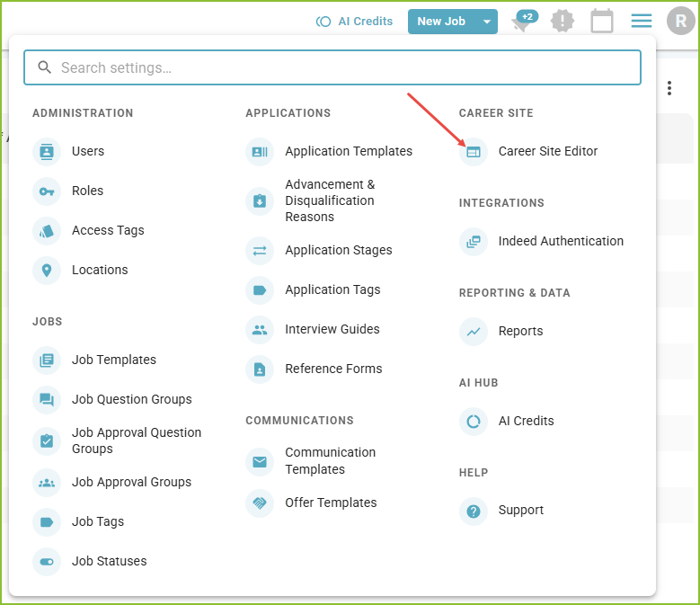Image resolution: width=700 pixels, height=605 pixels.
Task: Open Career Site Editor
Action: (548, 151)
